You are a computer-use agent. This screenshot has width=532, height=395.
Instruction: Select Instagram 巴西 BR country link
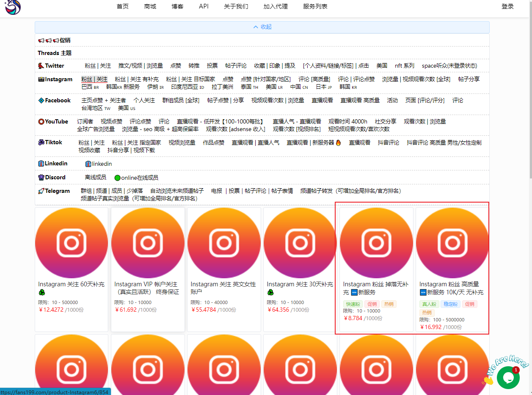90,87
